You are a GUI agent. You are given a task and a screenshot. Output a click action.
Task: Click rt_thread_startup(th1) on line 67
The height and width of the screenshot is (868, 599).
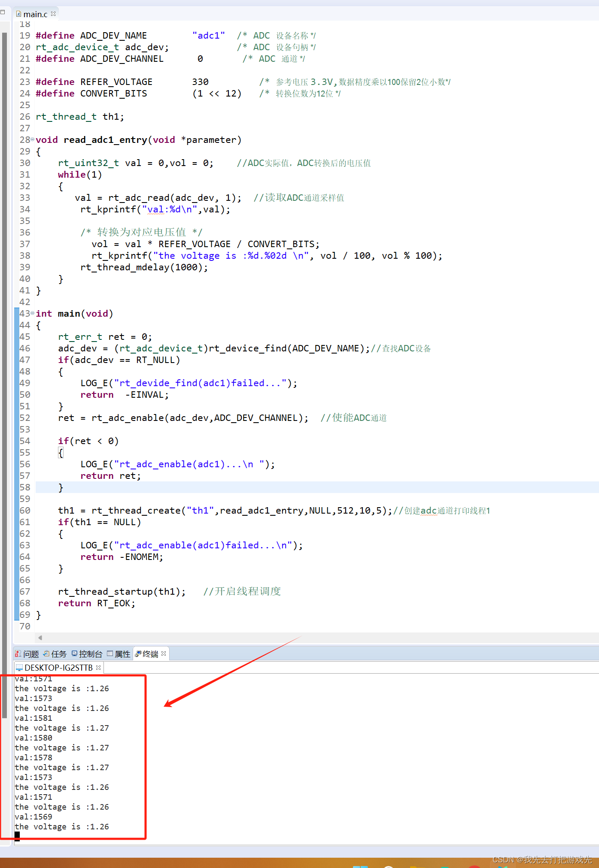point(122,592)
